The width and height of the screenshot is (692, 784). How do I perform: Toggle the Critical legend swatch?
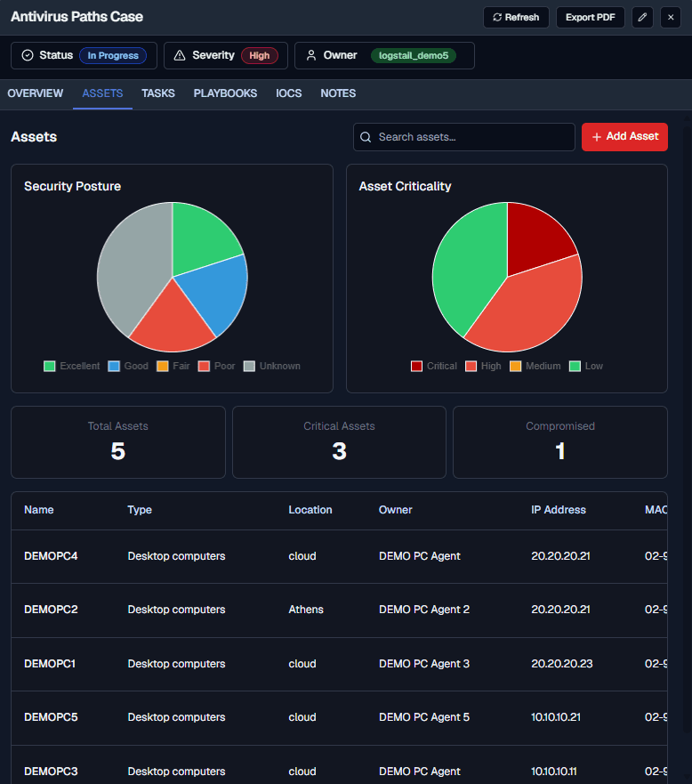tap(416, 366)
